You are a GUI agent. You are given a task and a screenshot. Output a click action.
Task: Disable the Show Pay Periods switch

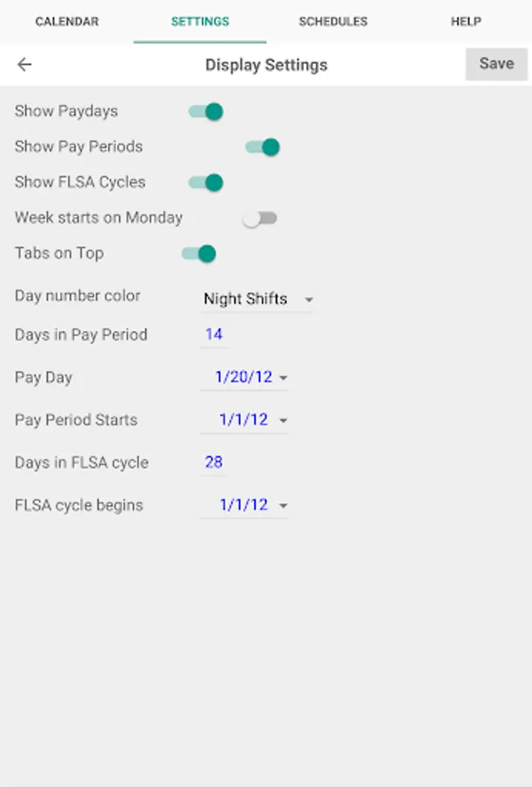(262, 147)
